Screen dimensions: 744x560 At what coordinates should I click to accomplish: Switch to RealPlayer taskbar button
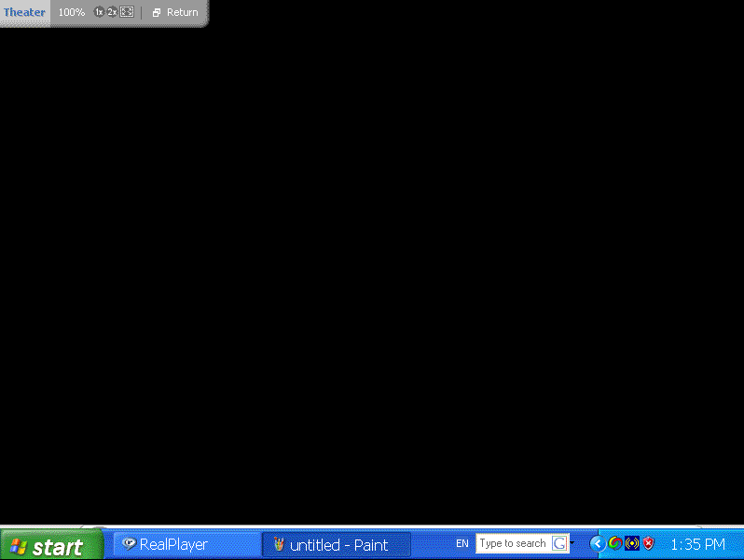[187, 545]
